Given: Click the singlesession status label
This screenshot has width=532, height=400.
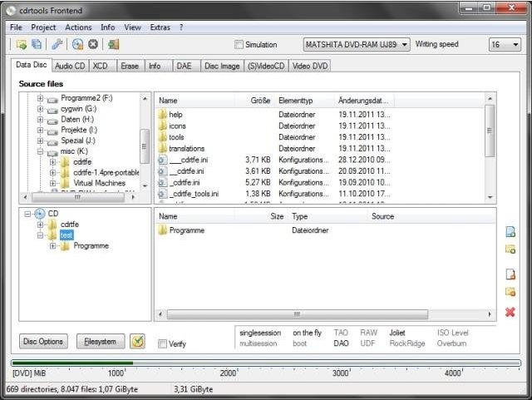Looking at the screenshot, I should 260,333.
